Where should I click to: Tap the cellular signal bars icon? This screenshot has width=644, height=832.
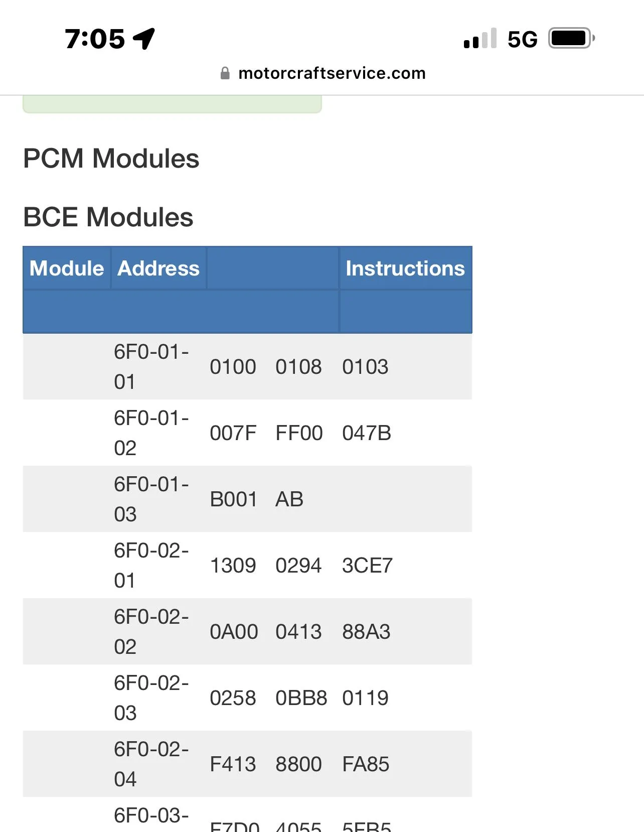pos(480,39)
